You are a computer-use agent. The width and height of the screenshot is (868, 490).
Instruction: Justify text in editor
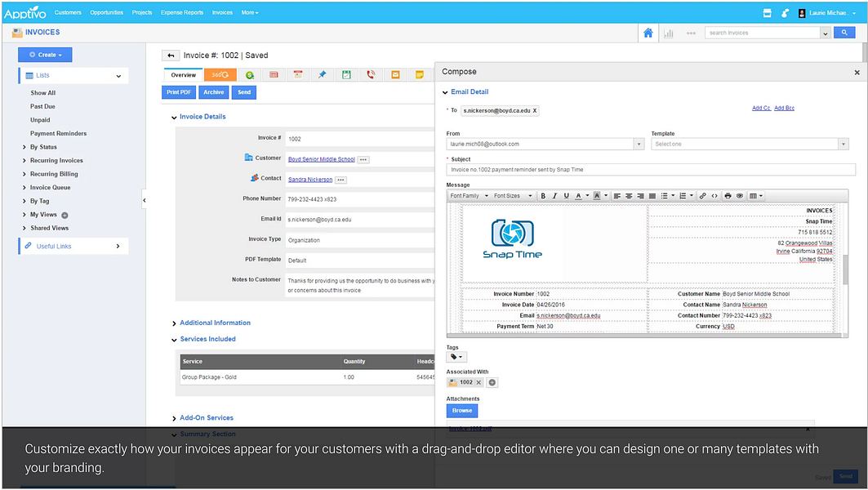652,196
